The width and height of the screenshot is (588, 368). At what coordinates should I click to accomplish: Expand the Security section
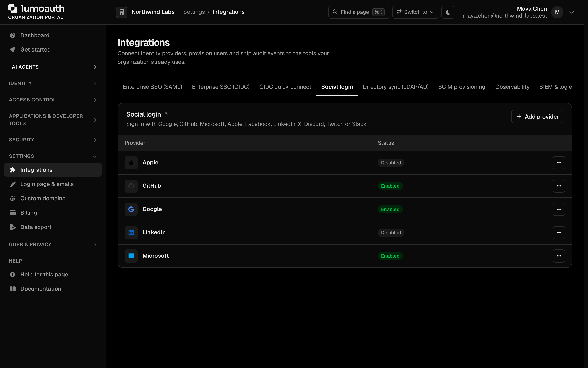pyautogui.click(x=53, y=140)
